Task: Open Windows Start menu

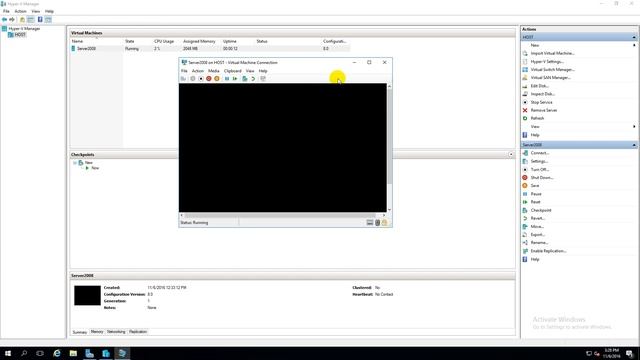Action: [x=8, y=353]
